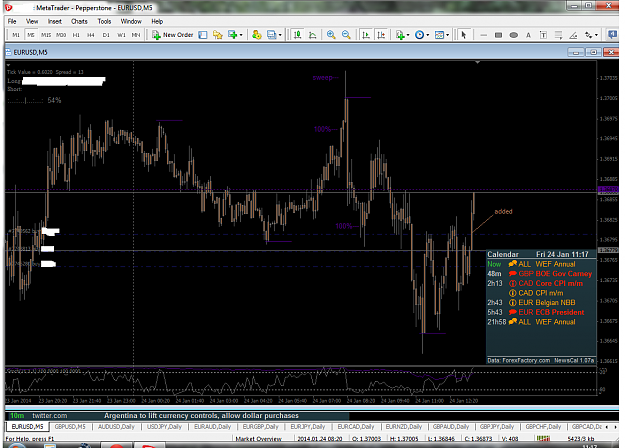This screenshot has width=625, height=448.
Task: Switch timeframe to D1
Action: [106, 35]
